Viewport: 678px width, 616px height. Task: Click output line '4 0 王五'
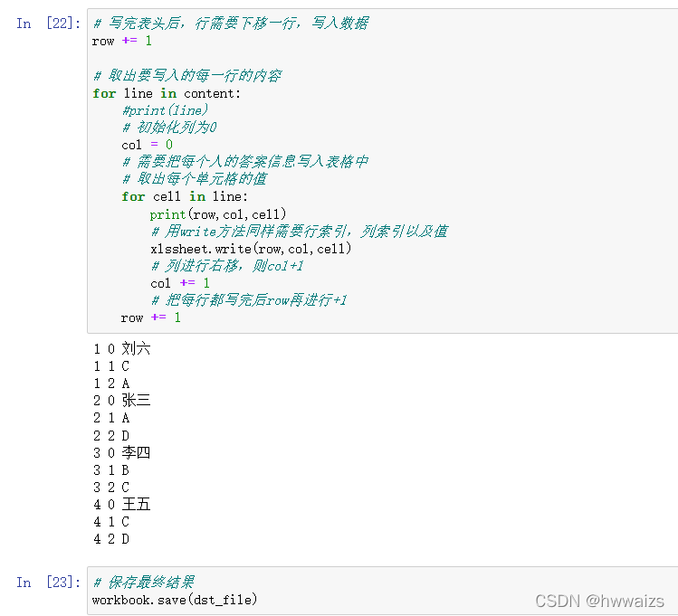tap(122, 505)
